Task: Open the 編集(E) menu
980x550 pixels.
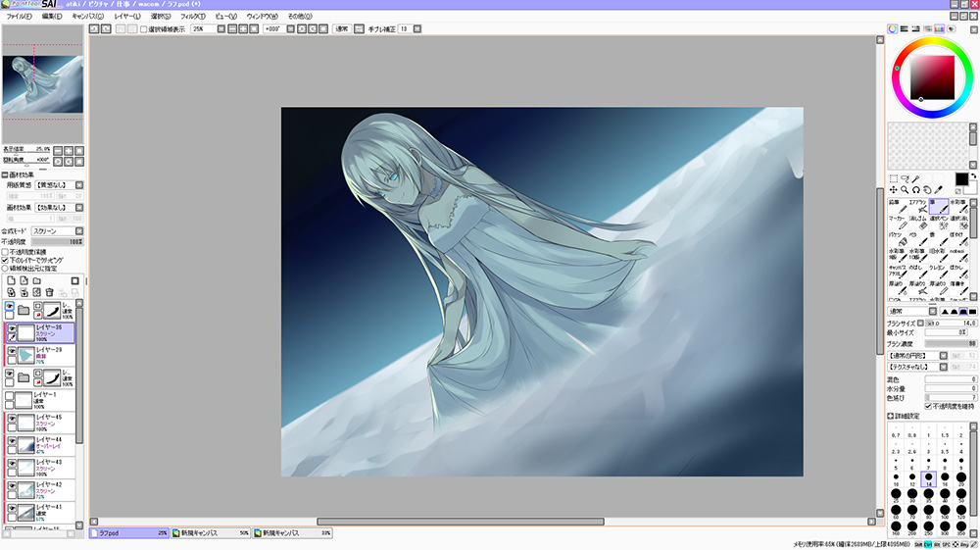Action: 52,17
